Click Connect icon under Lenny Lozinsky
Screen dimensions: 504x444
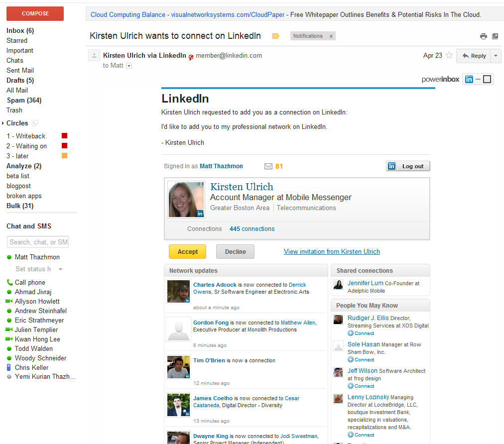tap(351, 435)
